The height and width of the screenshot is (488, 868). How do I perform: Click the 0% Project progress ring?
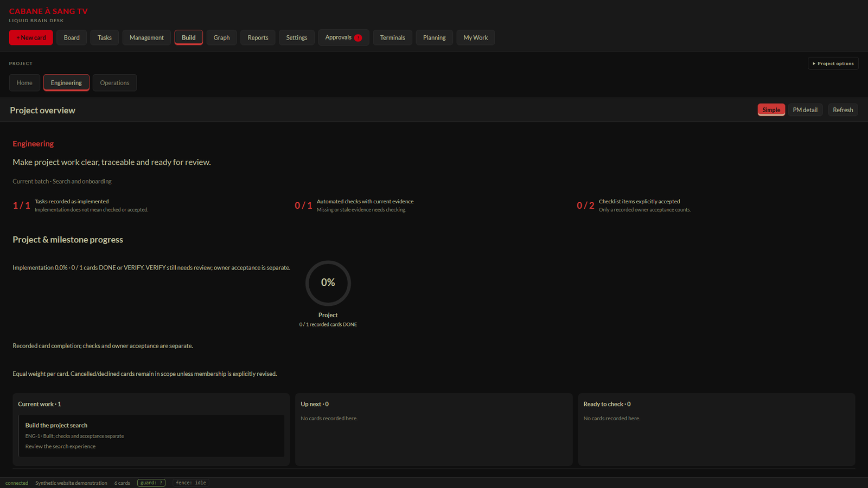tap(328, 283)
